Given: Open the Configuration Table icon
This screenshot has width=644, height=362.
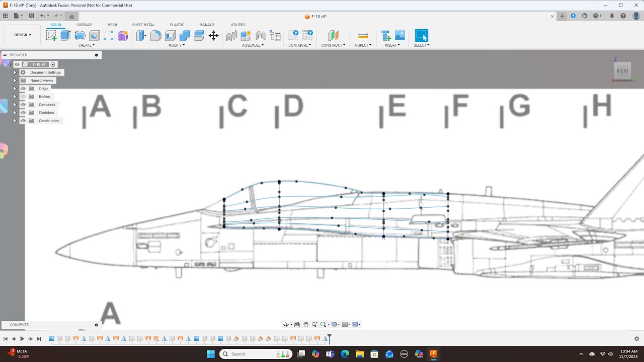Looking at the screenshot, I should point(307,35).
